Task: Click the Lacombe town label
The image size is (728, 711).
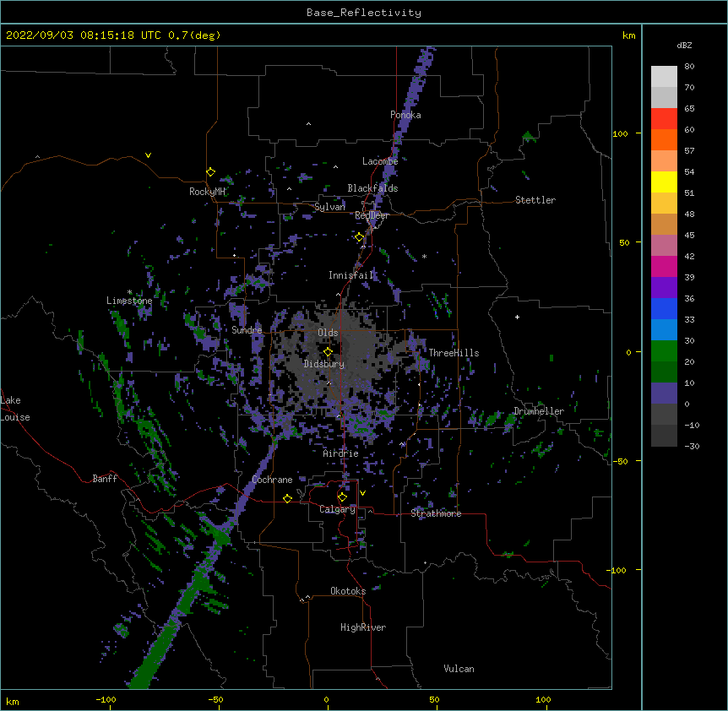Action: pyautogui.click(x=380, y=161)
